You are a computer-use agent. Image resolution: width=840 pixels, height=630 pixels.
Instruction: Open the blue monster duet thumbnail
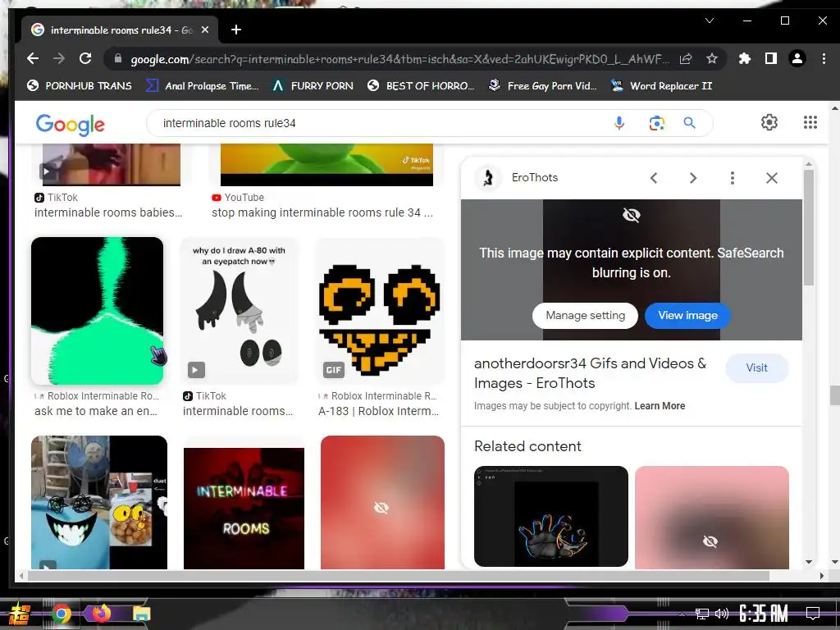coord(99,503)
